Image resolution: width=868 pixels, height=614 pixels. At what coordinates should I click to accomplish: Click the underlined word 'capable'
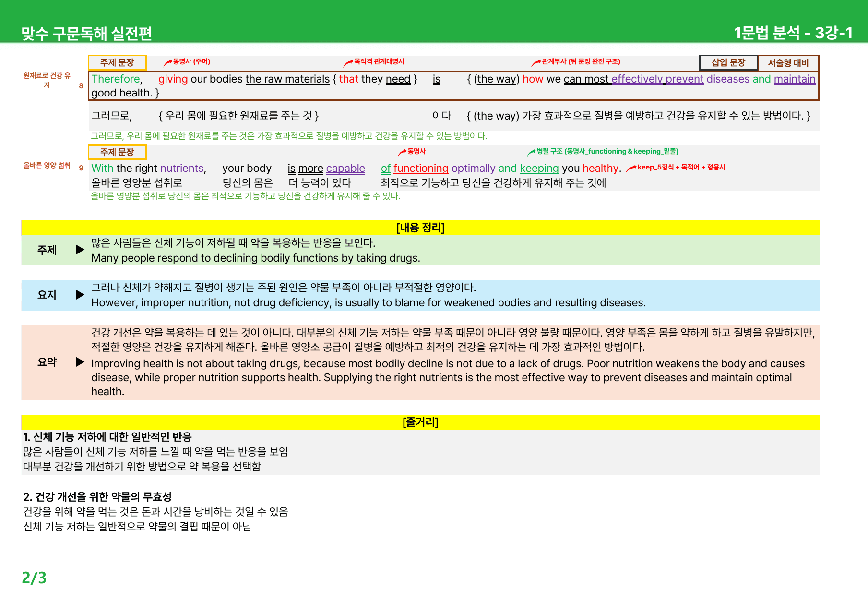coord(345,168)
